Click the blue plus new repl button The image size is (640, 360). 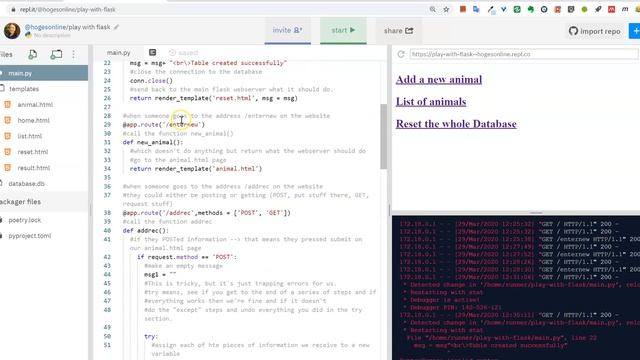[635, 31]
